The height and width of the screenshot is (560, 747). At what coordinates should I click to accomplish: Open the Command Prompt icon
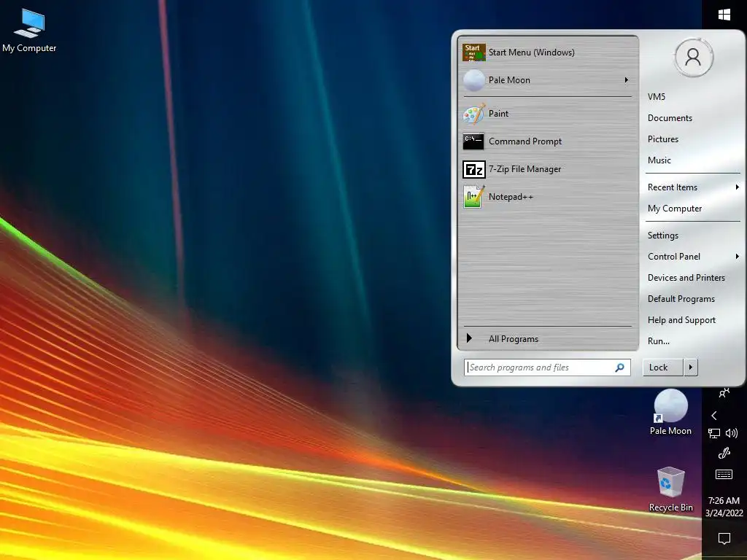tap(473, 141)
